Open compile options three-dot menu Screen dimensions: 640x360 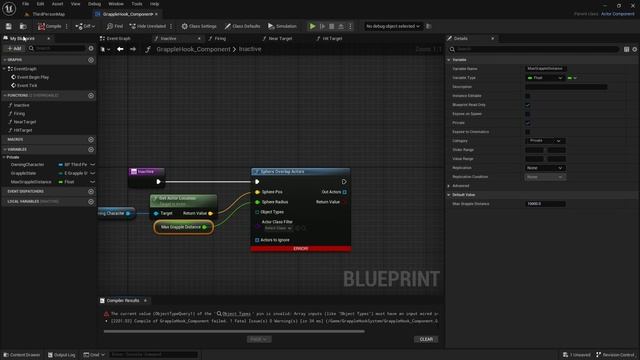click(67, 26)
